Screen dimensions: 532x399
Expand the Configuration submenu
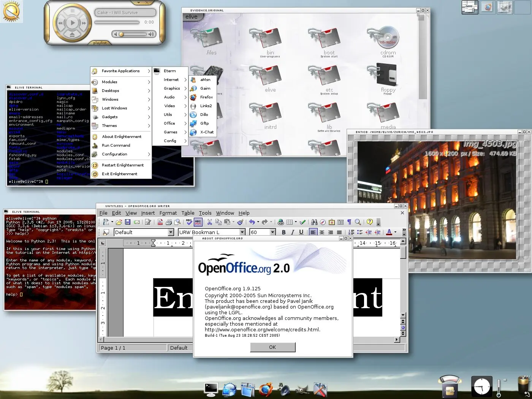click(x=121, y=154)
